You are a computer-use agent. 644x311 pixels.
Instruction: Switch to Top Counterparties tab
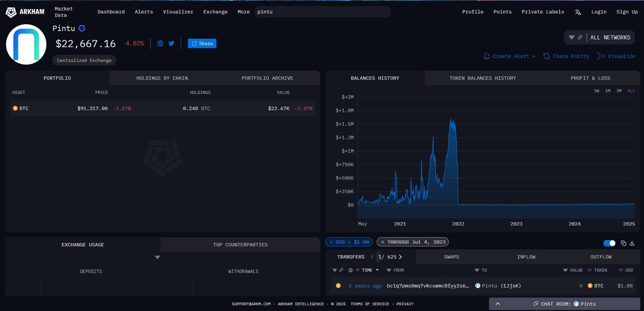click(240, 244)
